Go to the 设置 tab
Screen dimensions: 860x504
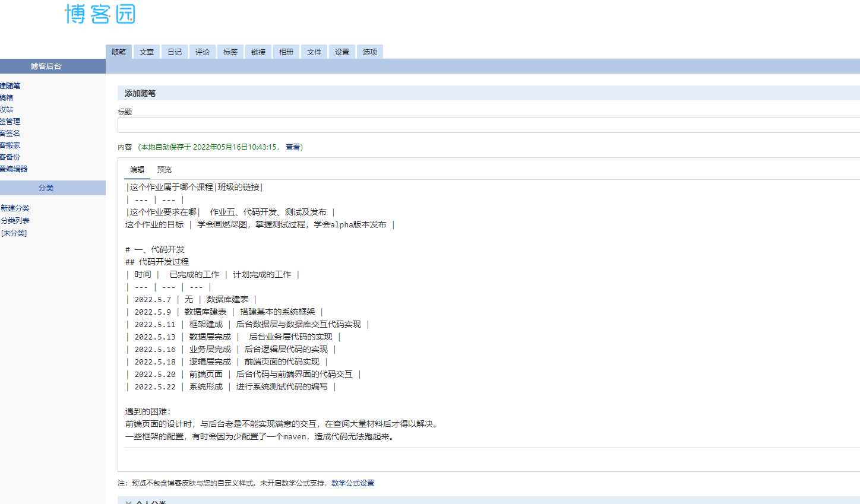point(342,52)
